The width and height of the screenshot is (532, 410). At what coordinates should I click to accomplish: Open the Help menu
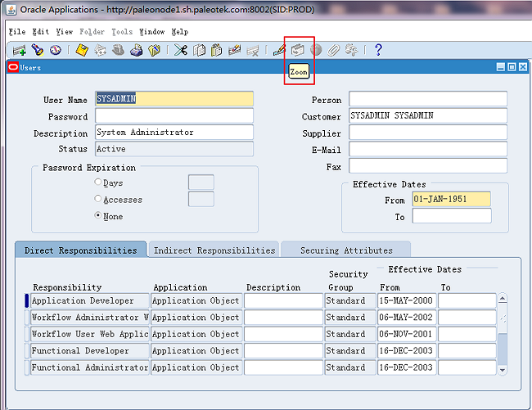[180, 32]
